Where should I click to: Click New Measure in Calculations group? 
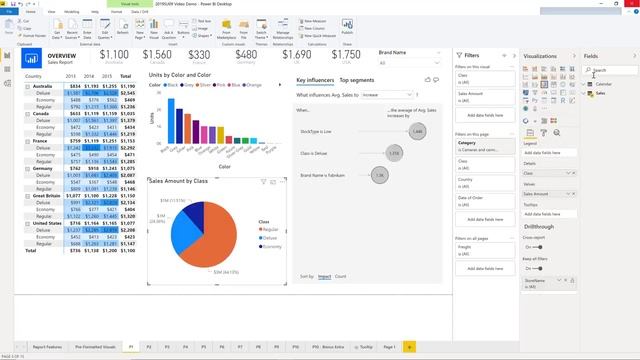pos(313,21)
